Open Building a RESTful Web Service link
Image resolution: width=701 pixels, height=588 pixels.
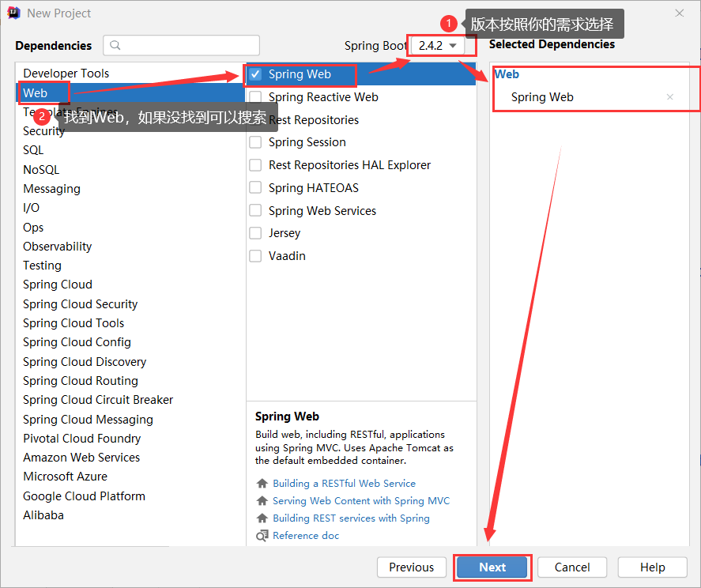(x=345, y=484)
